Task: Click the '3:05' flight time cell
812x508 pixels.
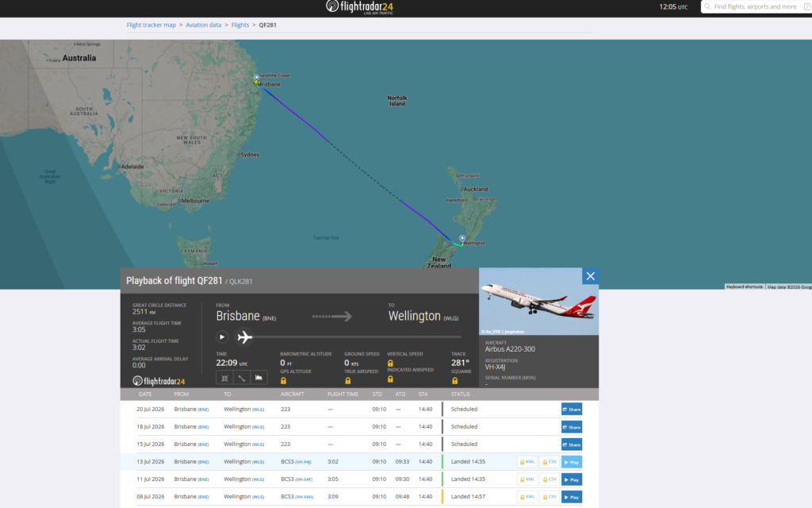Action: pyautogui.click(x=333, y=479)
